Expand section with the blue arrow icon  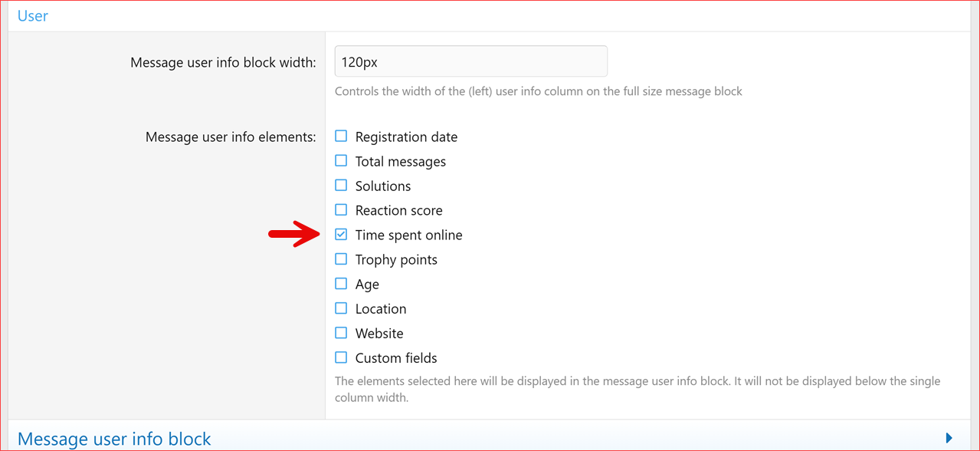pyautogui.click(x=949, y=438)
